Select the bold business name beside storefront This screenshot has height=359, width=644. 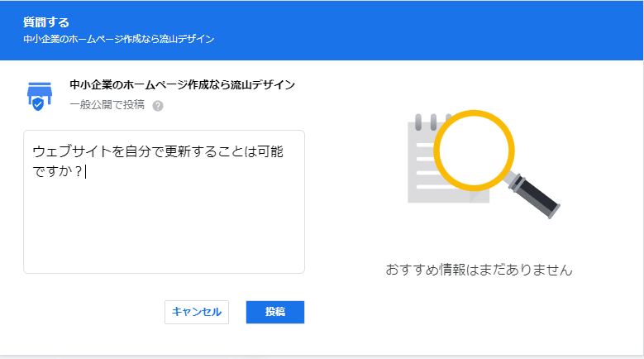183,84
